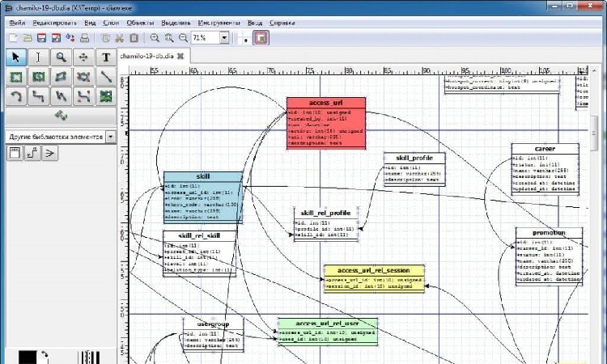Open the 71% zoom level dropdown
The image size is (607, 364).
pos(224,38)
